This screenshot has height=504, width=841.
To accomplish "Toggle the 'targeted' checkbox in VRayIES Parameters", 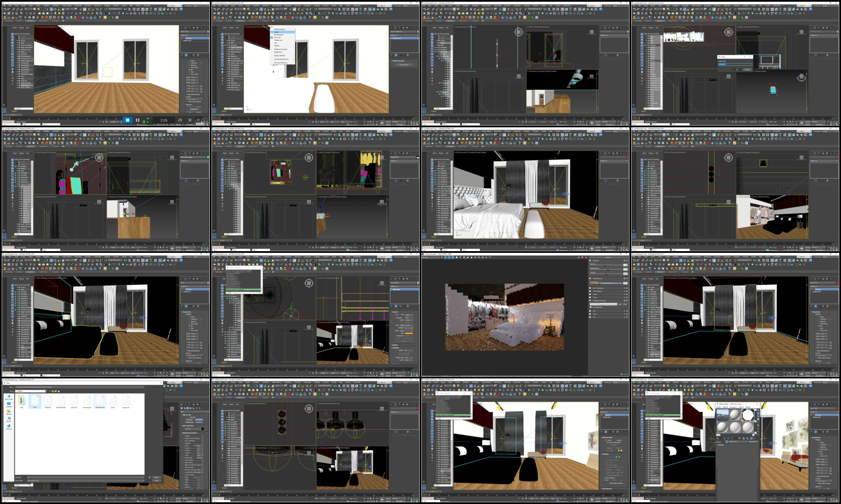I will (202, 443).
